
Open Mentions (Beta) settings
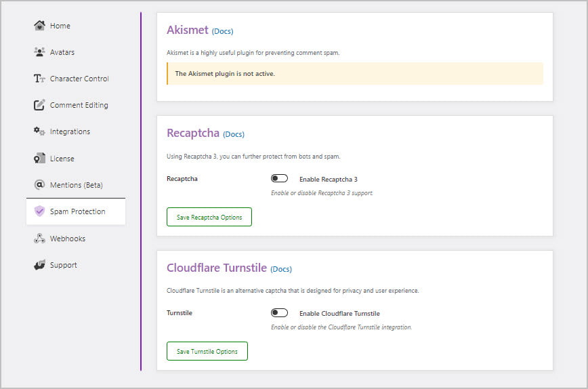pyautogui.click(x=76, y=184)
